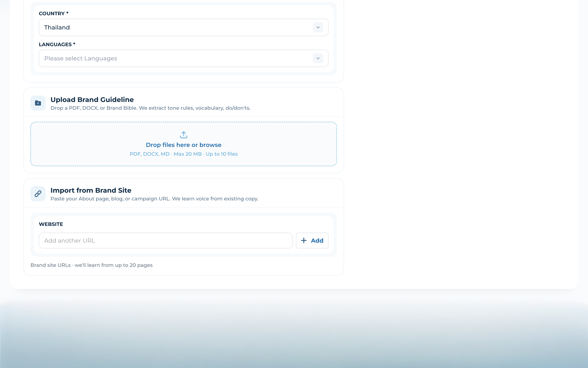Viewport: 588px width, 368px height.
Task: Click Drop files here or browse
Action: coord(183,145)
